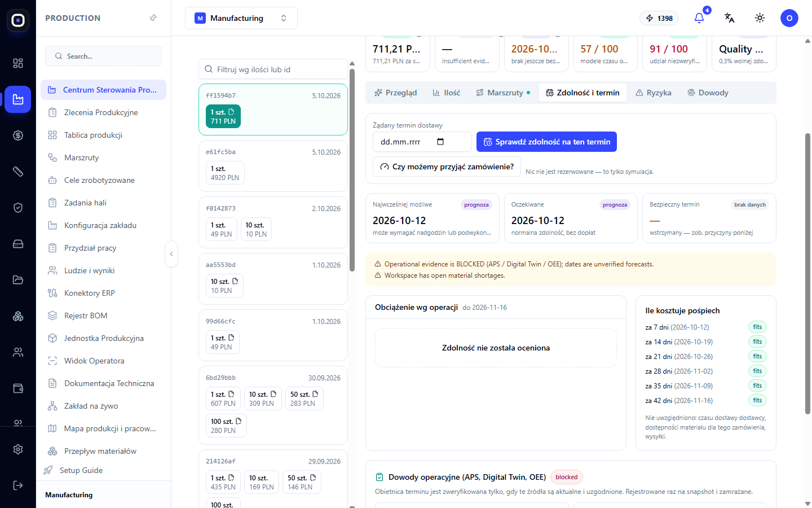The height and width of the screenshot is (508, 812).
Task: Click the language translate icon
Action: [x=730, y=18]
